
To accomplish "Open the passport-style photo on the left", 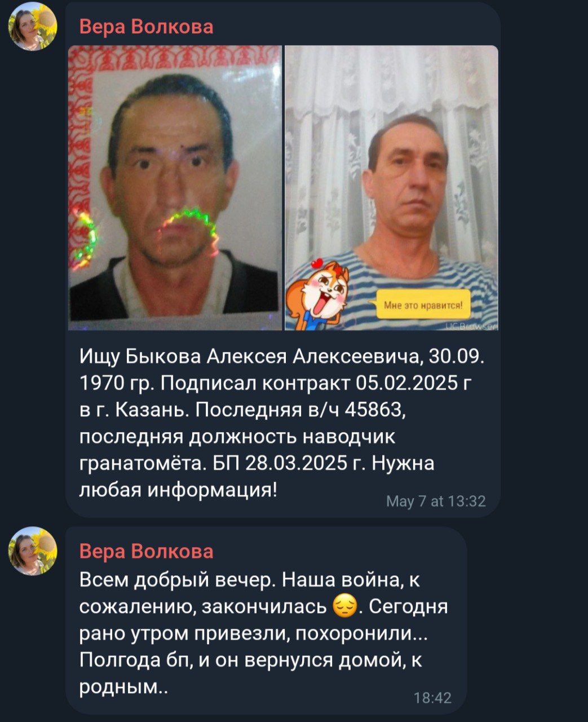I will (175, 188).
